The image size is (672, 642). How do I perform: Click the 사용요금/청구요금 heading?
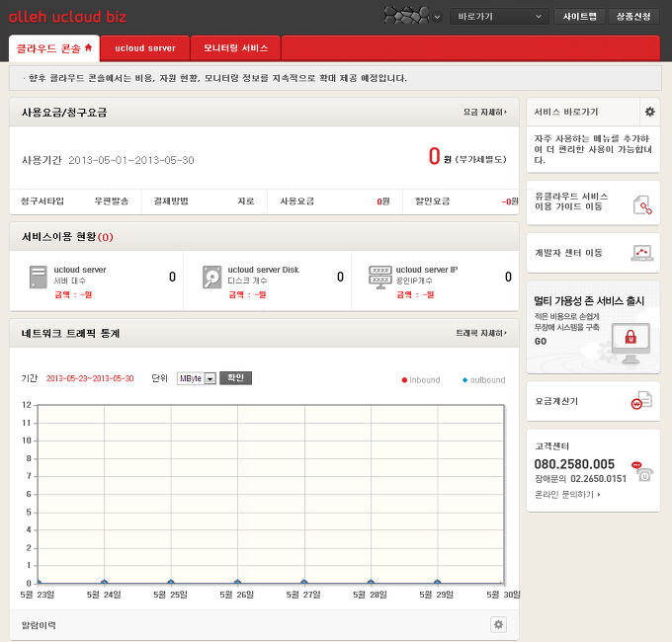coord(64,113)
